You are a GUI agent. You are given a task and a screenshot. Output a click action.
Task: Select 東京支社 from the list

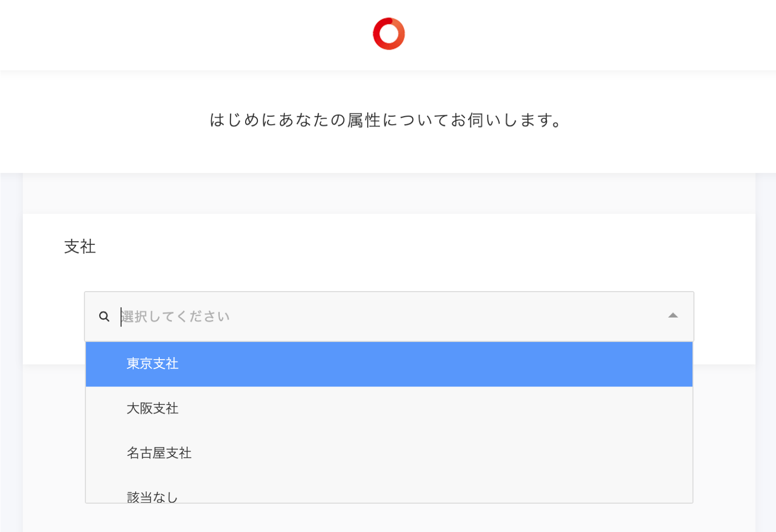pyautogui.click(x=153, y=364)
